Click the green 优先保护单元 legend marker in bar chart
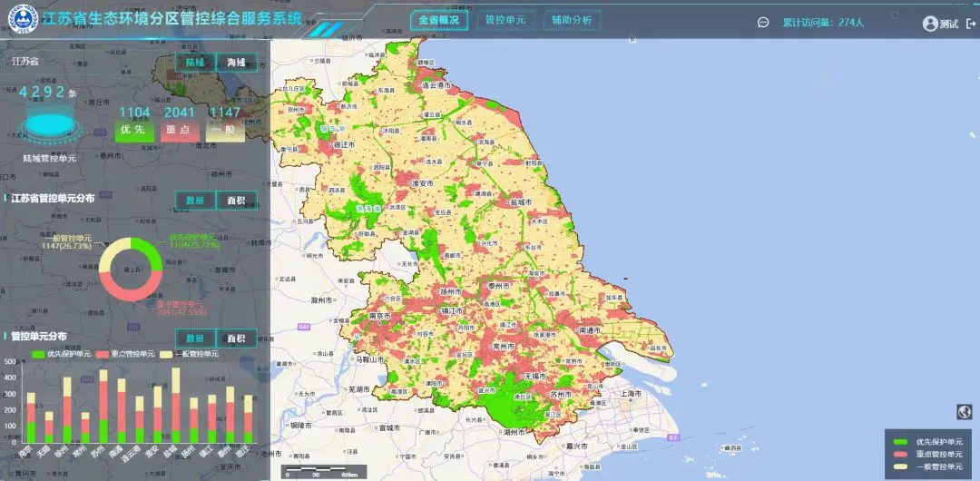The width and height of the screenshot is (980, 481). coord(37,354)
